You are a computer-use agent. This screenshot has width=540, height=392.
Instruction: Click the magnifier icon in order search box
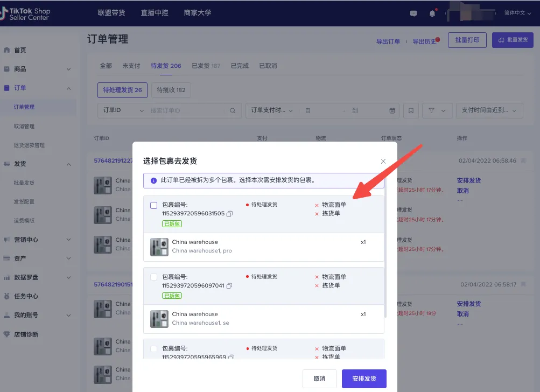232,110
